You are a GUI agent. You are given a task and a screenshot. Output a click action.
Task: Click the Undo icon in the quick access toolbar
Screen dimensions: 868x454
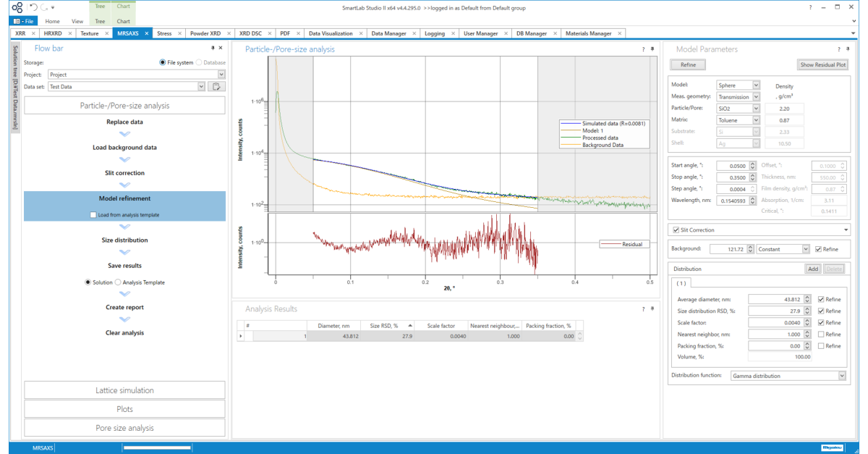pyautogui.click(x=33, y=7)
